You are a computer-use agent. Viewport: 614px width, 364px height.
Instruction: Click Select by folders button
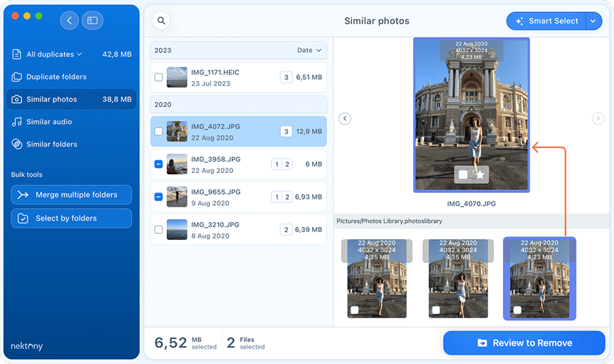pos(71,218)
